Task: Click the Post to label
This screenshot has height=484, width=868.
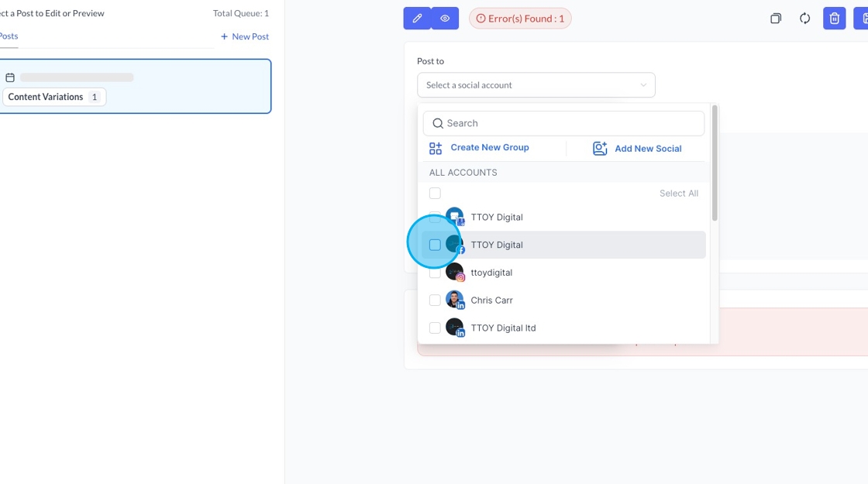Action: 431,61
